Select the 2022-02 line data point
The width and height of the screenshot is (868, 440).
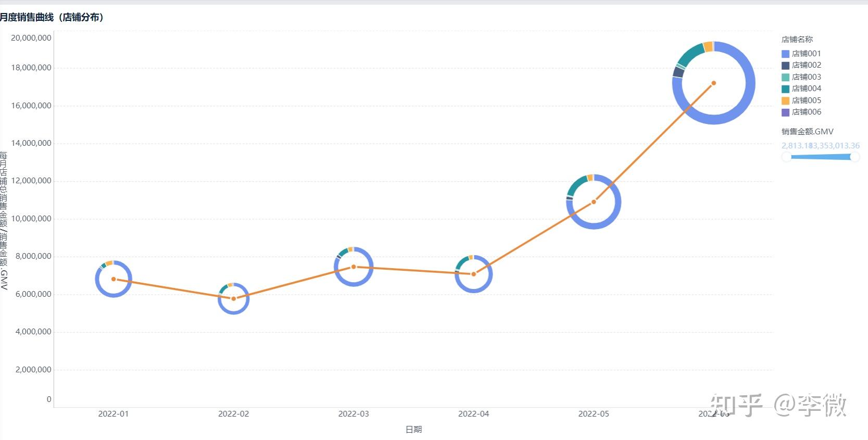pyautogui.click(x=234, y=298)
